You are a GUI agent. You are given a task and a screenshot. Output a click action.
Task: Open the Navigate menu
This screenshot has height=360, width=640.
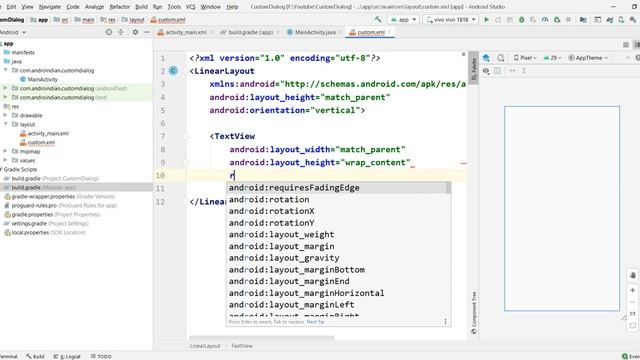point(49,7)
